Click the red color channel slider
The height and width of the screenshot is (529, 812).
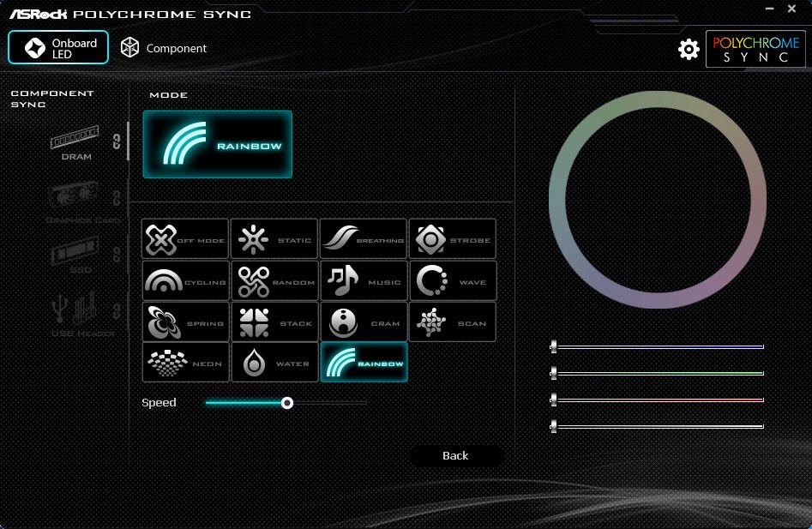click(x=657, y=400)
